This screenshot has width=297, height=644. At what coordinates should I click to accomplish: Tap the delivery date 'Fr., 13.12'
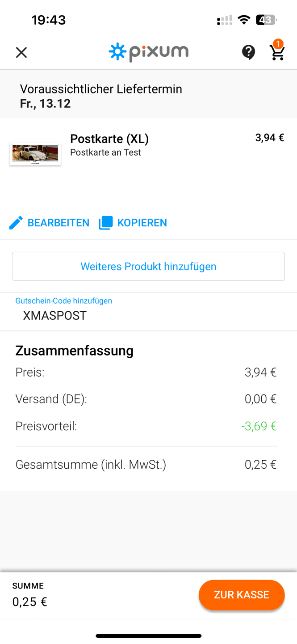point(45,104)
